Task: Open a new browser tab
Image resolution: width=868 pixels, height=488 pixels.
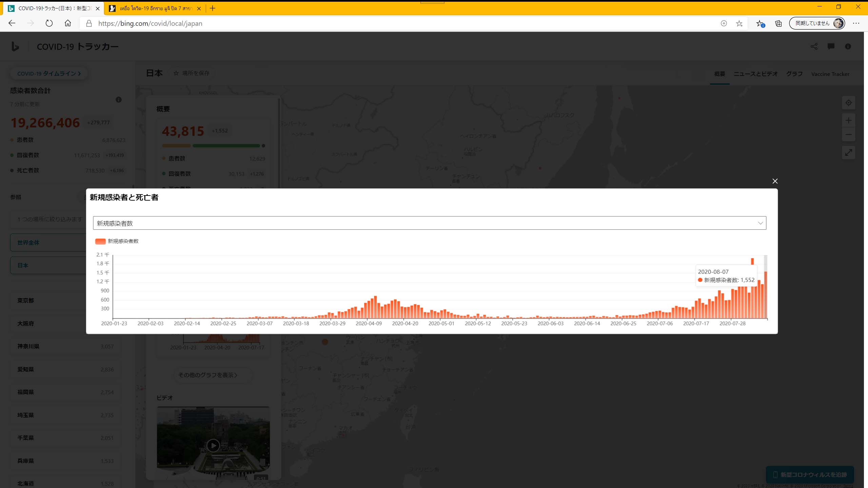Action: point(213,8)
